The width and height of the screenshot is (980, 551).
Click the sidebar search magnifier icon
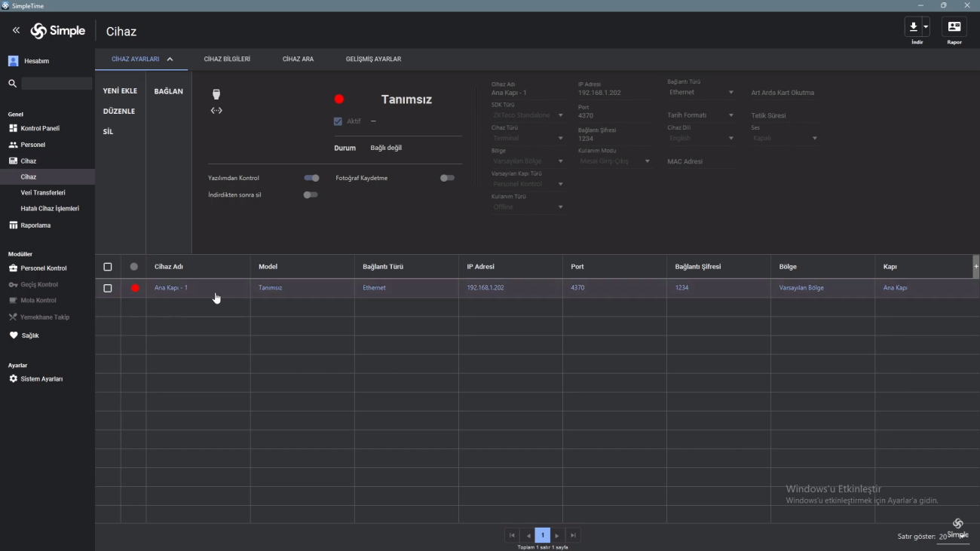pyautogui.click(x=12, y=84)
